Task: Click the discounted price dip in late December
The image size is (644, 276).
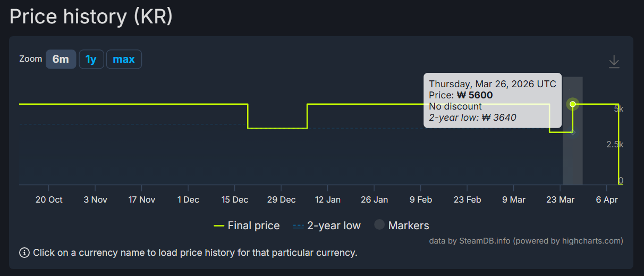Action: (277, 128)
